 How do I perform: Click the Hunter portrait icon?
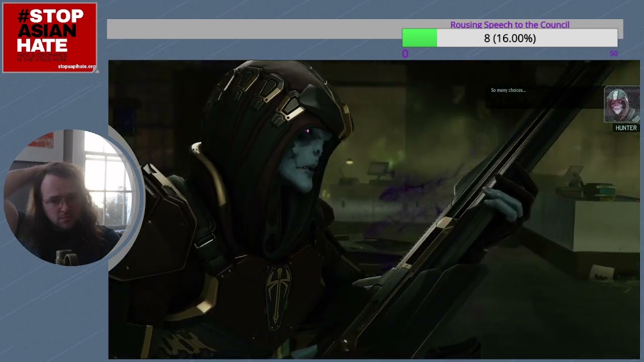pos(622,105)
